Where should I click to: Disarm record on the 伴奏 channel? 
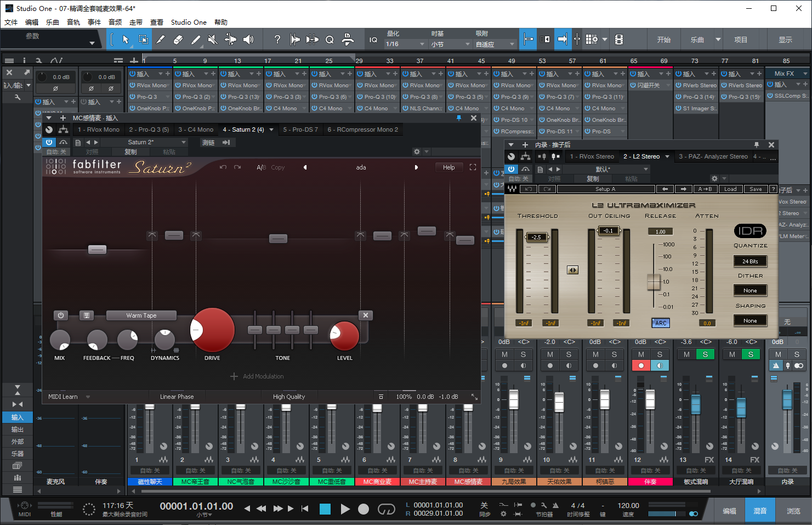pos(640,366)
